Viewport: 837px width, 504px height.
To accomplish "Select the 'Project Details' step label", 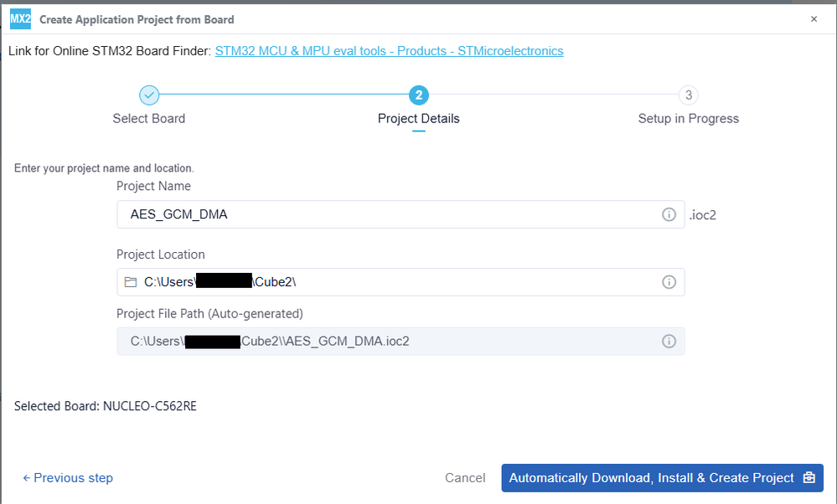I will pos(419,118).
